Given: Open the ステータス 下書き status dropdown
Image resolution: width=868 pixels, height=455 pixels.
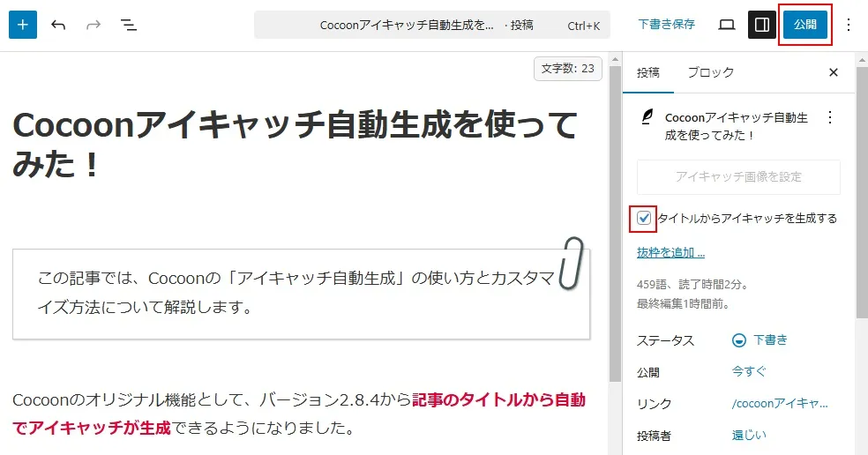Looking at the screenshot, I should point(760,339).
